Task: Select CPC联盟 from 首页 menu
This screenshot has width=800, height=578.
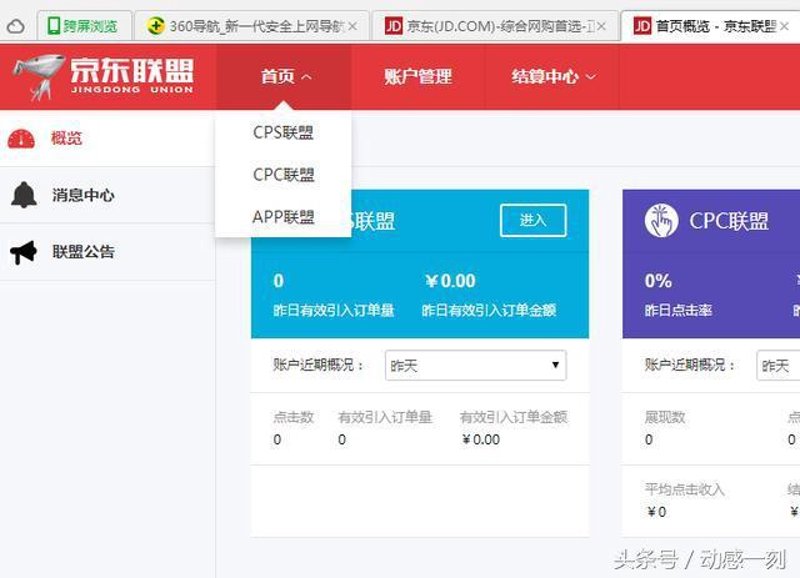Action: tap(284, 175)
